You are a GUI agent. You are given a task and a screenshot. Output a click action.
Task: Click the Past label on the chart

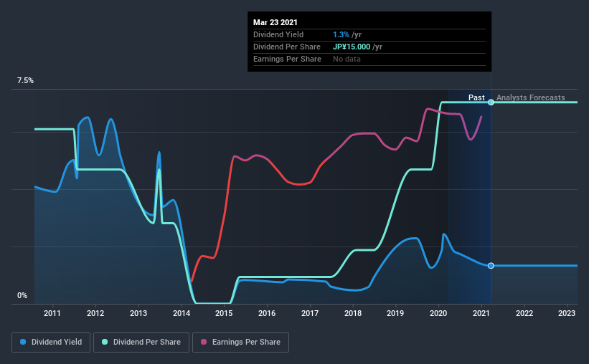(x=476, y=97)
